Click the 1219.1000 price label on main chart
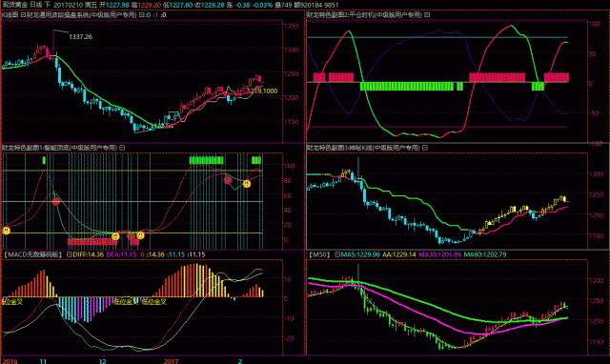Image resolution: width=610 pixels, height=364 pixels. (x=262, y=91)
